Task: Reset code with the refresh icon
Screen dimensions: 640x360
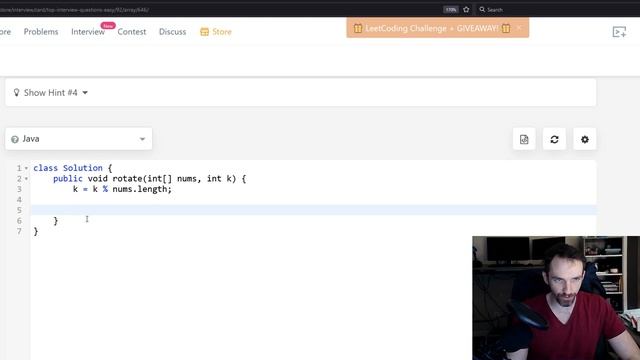Action: (x=554, y=139)
